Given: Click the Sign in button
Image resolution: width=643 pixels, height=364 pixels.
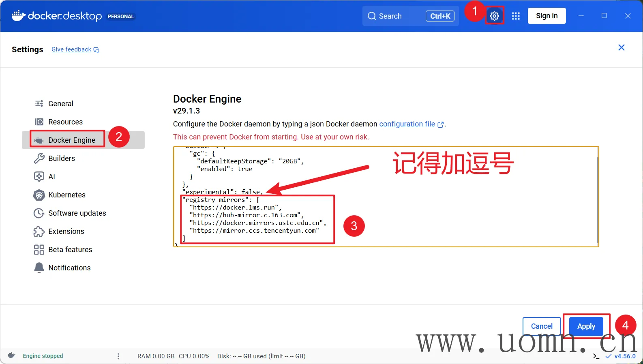Looking at the screenshot, I should (547, 16).
